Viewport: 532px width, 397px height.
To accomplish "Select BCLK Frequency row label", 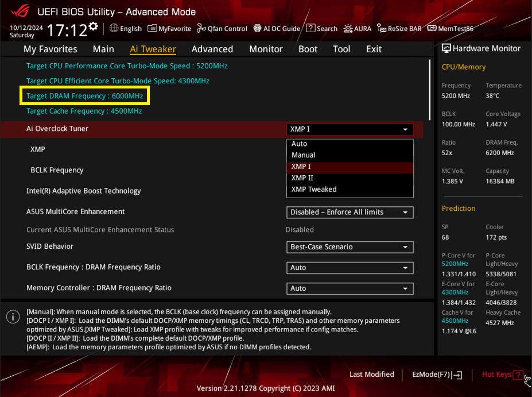I will pyautogui.click(x=57, y=170).
